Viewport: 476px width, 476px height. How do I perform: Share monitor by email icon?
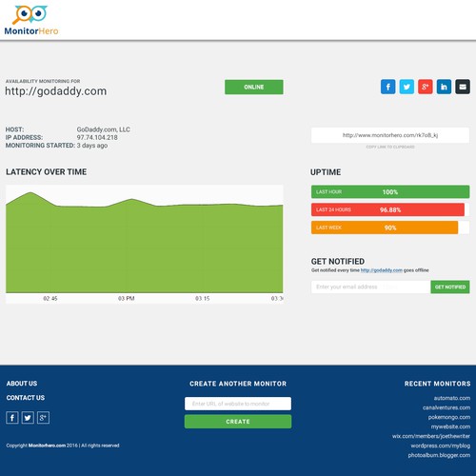click(x=463, y=87)
